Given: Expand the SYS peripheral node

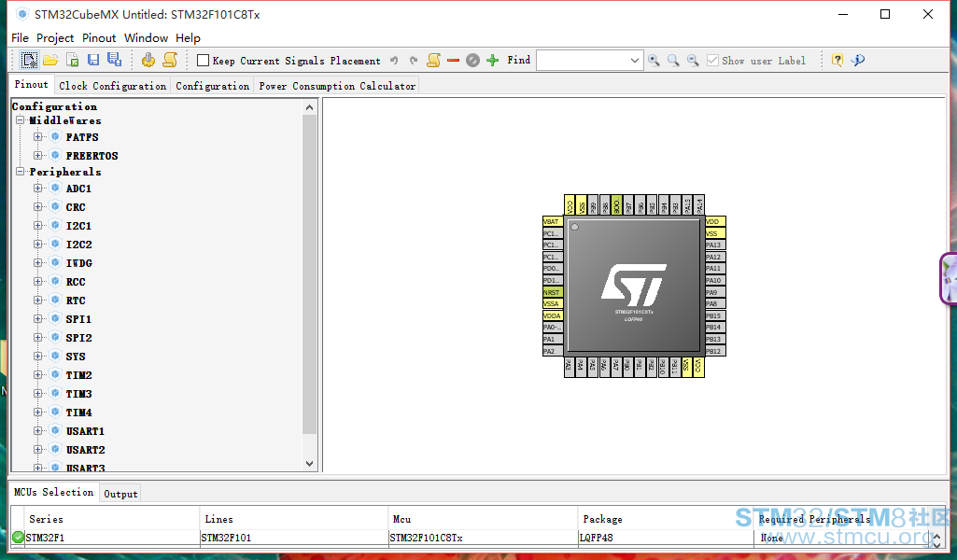Looking at the screenshot, I should pos(38,356).
